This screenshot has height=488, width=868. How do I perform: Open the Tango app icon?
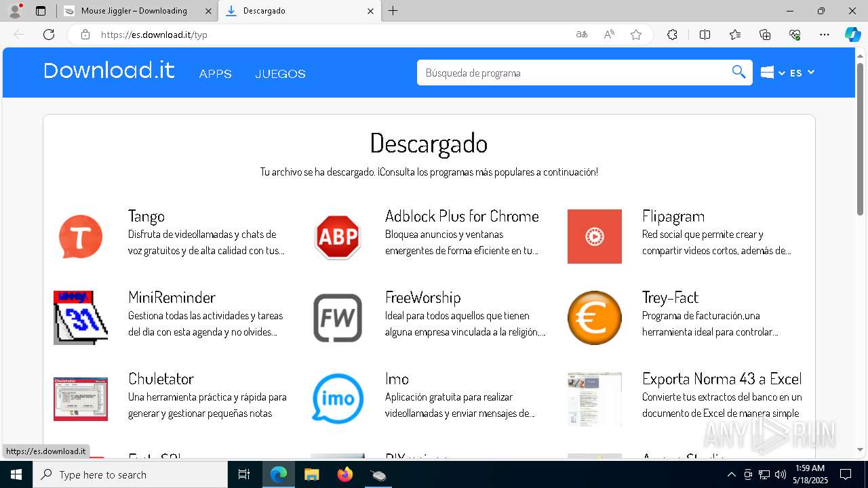point(81,237)
